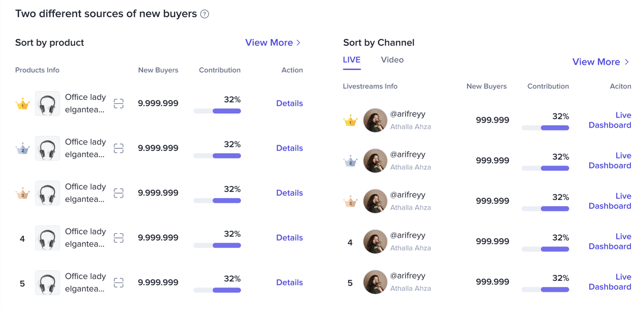Click the scan icon in the fifth product row
Screen dimensions: 644x310
(119, 282)
